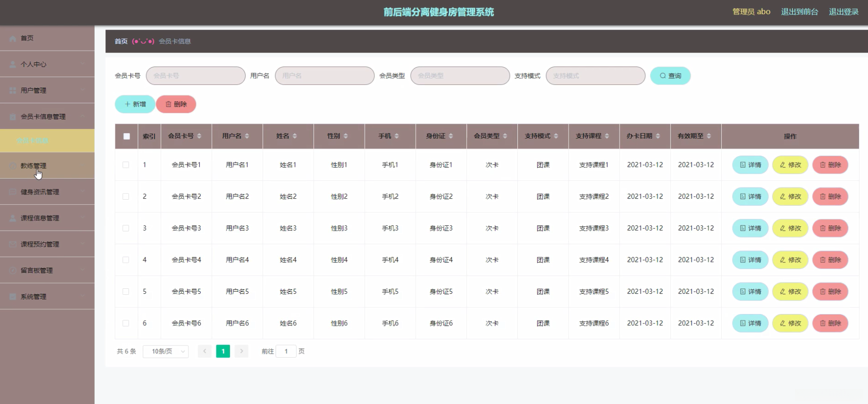Click the 删除 trash icon for 会员卡号5

(x=823, y=292)
